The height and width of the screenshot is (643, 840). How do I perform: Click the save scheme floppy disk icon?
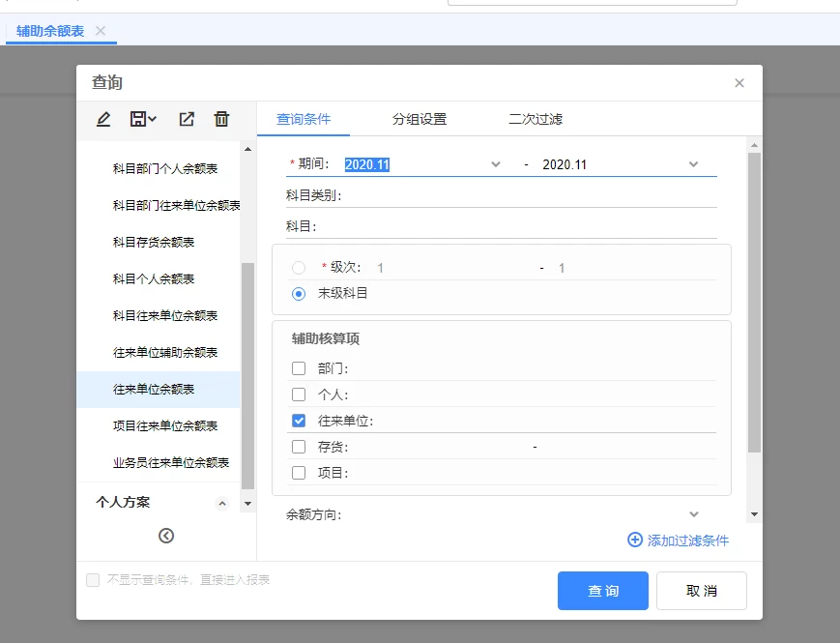click(139, 119)
